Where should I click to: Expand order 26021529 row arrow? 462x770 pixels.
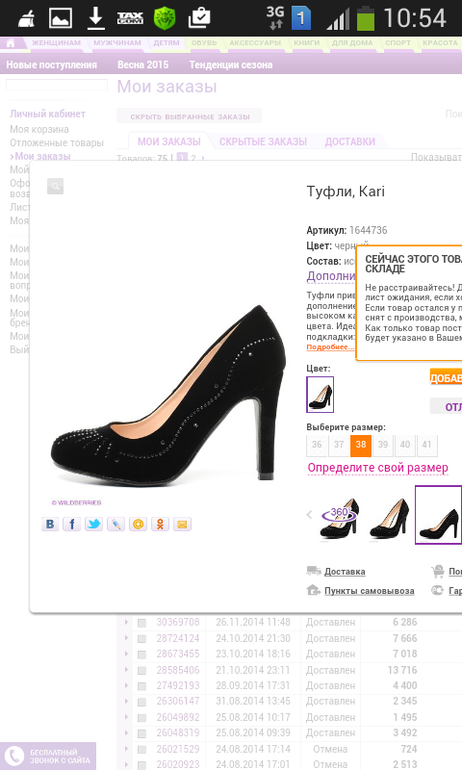tap(126, 749)
